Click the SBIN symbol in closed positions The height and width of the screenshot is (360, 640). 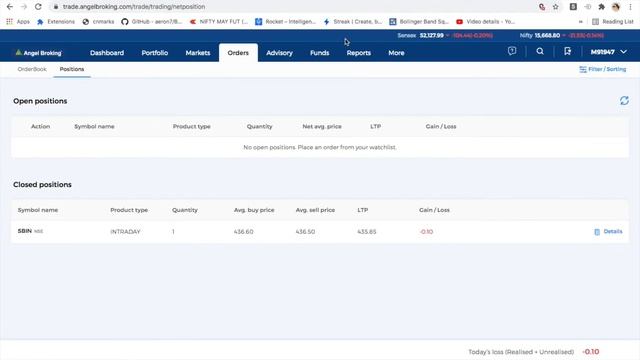point(24,231)
